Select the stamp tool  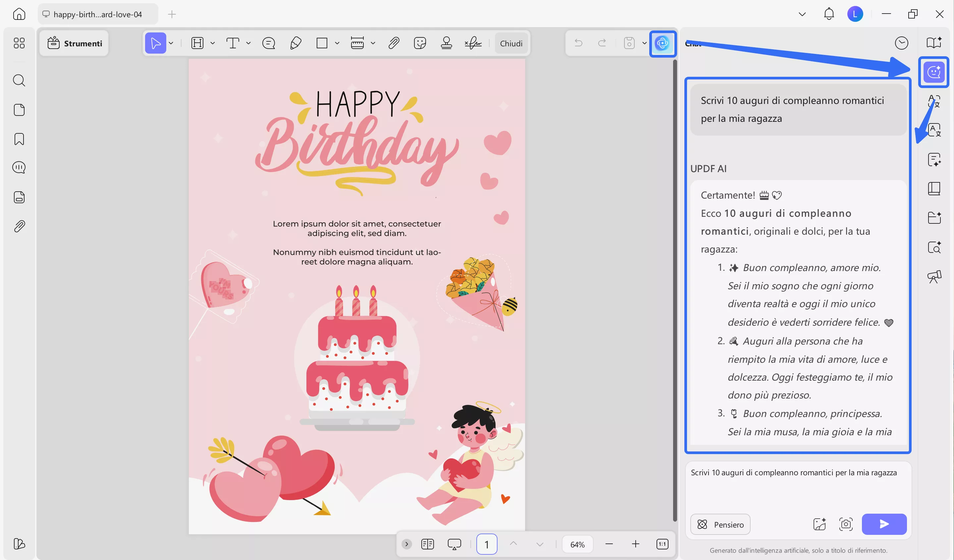(x=447, y=43)
